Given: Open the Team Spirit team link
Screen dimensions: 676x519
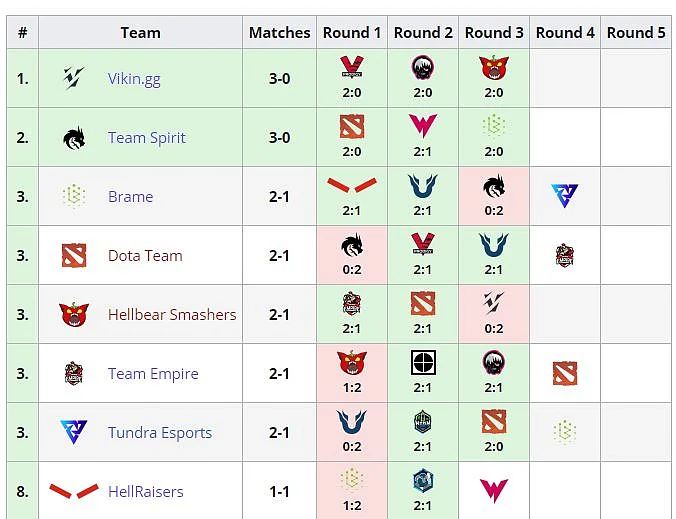Looking at the screenshot, I should [147, 138].
